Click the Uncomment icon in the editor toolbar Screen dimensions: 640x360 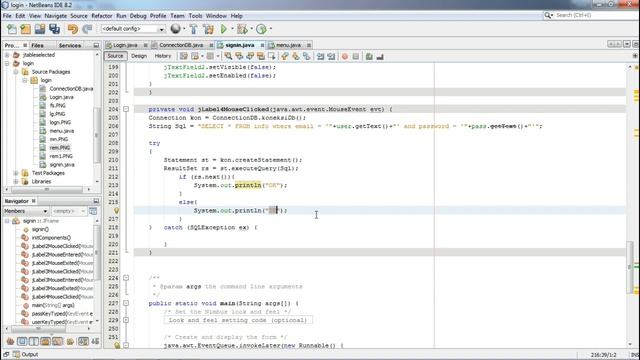[x=380, y=56]
